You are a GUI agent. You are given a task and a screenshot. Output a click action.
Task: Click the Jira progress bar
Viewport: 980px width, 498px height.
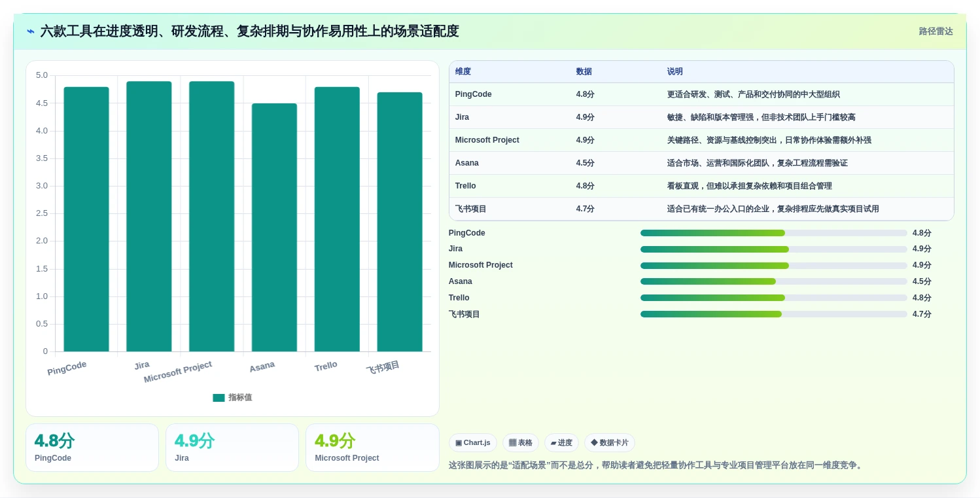pyautogui.click(x=774, y=249)
